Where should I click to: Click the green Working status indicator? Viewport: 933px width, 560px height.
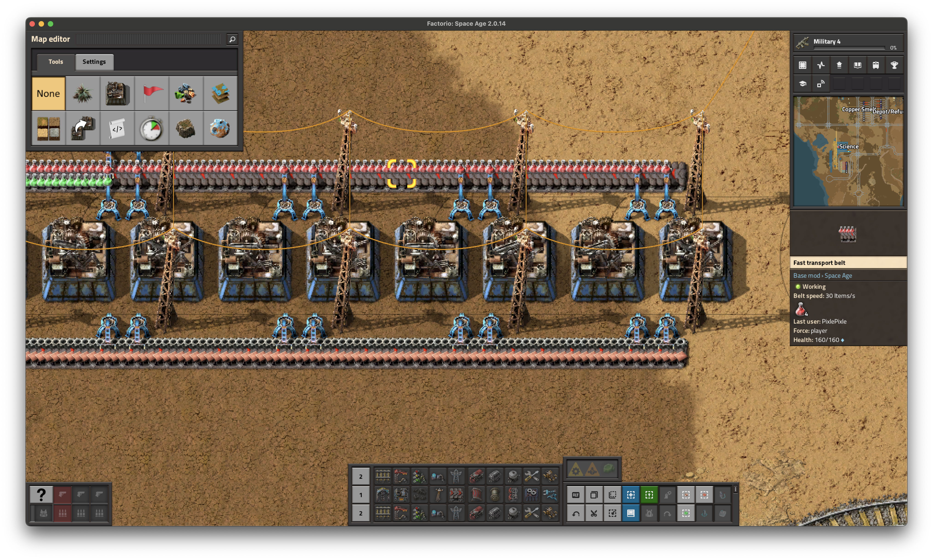[x=798, y=286]
